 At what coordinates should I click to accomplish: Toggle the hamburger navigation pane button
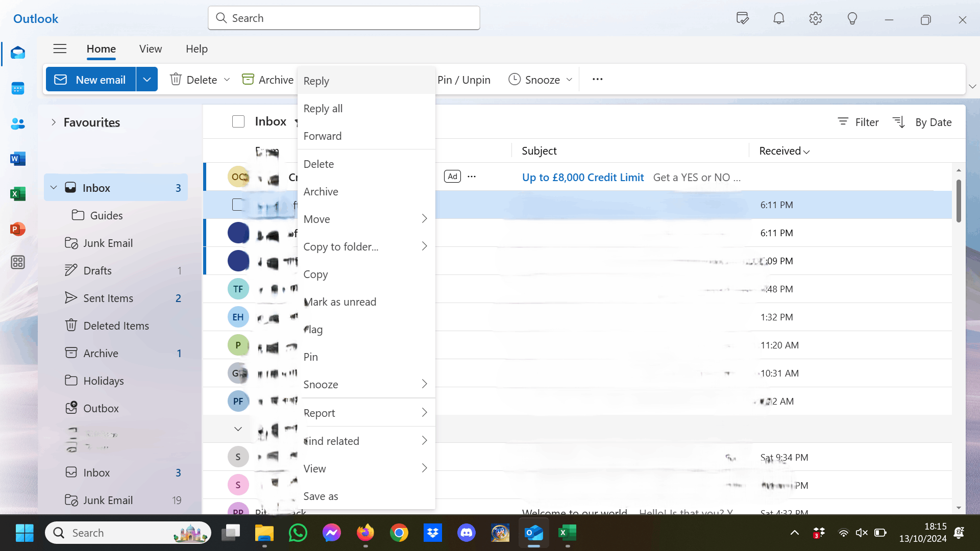point(60,49)
